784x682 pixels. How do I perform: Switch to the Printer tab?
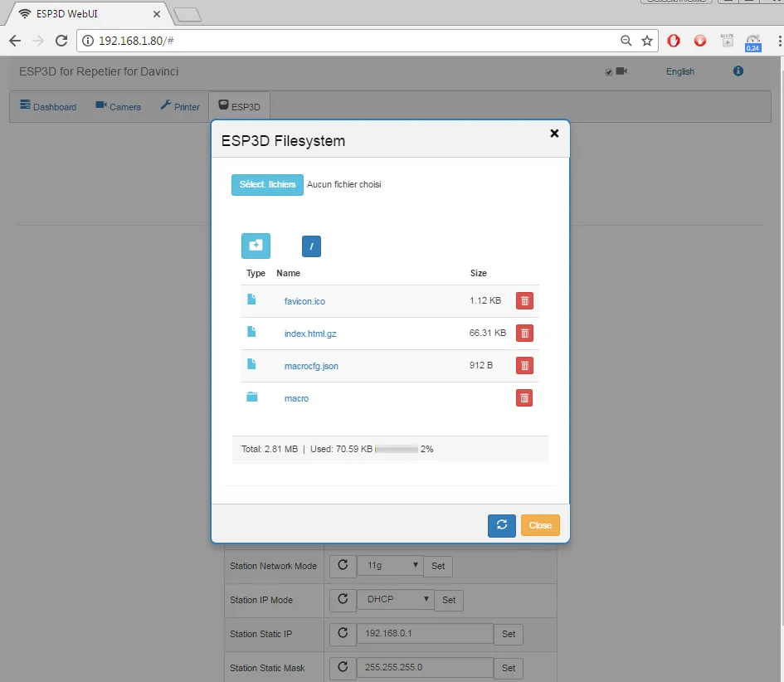180,107
